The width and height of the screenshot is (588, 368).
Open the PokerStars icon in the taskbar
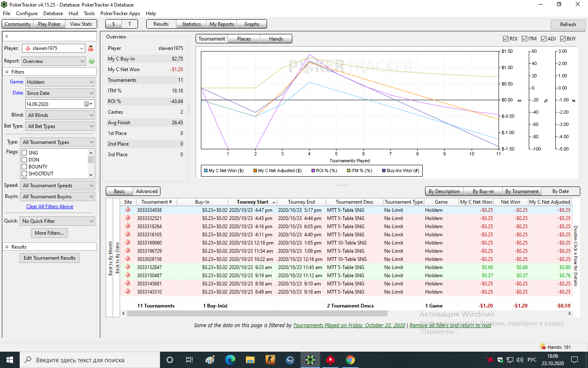(x=330, y=360)
